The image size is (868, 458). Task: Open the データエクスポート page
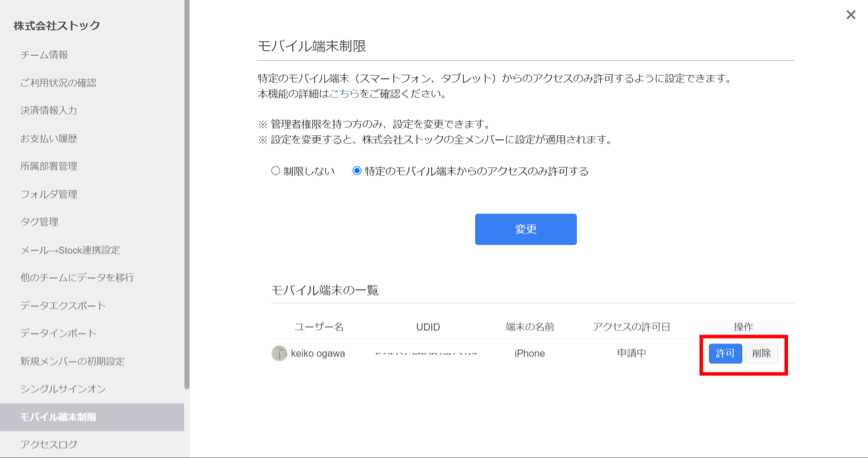[63, 305]
